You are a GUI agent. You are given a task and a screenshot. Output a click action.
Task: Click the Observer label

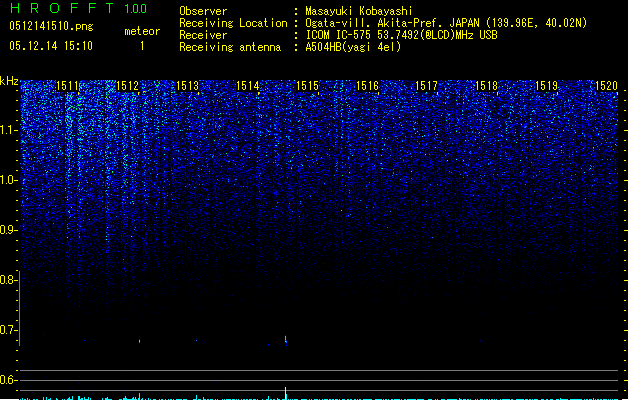tap(203, 11)
